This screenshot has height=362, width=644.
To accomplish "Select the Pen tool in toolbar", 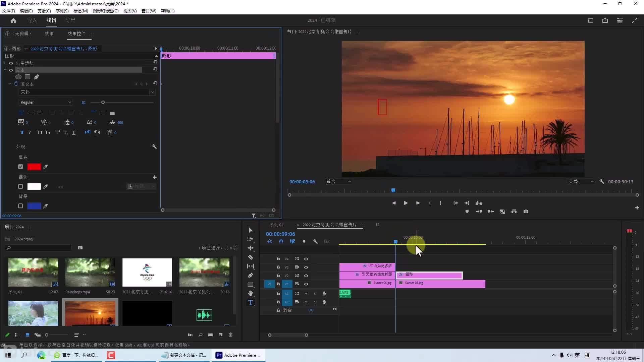I will coord(251,275).
